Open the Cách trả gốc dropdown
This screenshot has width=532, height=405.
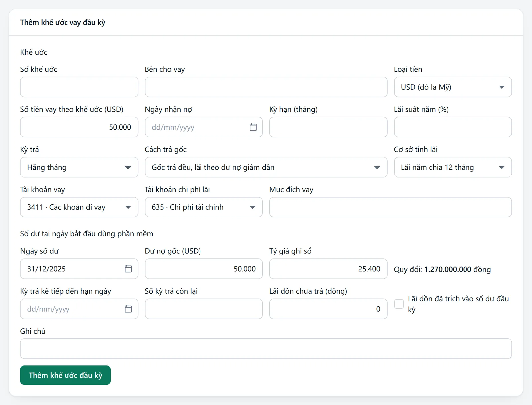(266, 167)
